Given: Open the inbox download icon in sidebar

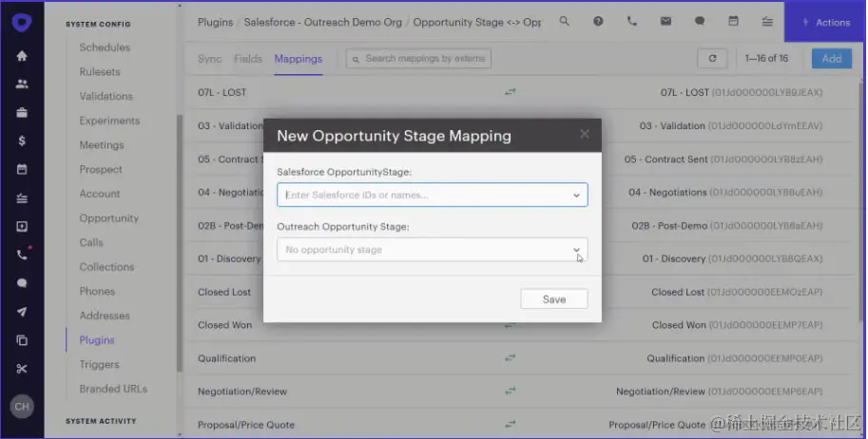Looking at the screenshot, I should tap(22, 226).
